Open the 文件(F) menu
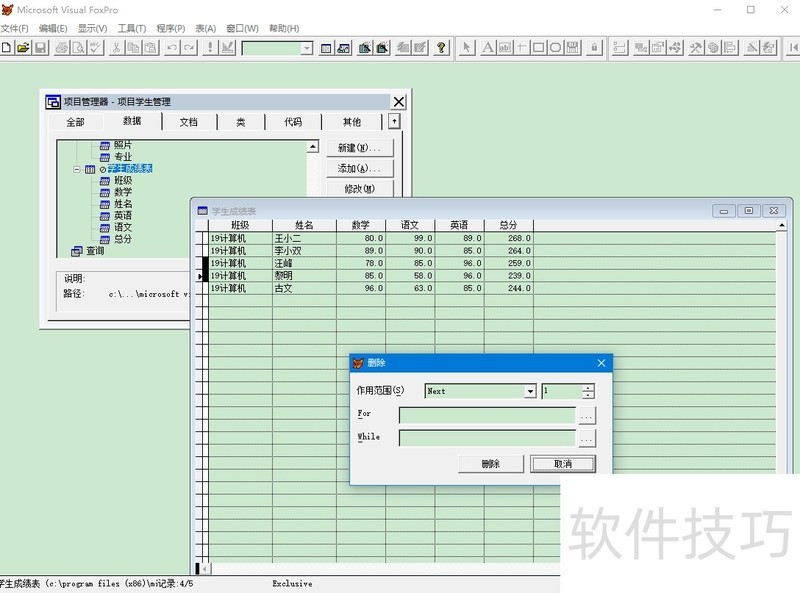This screenshot has height=593, width=800. pyautogui.click(x=14, y=29)
